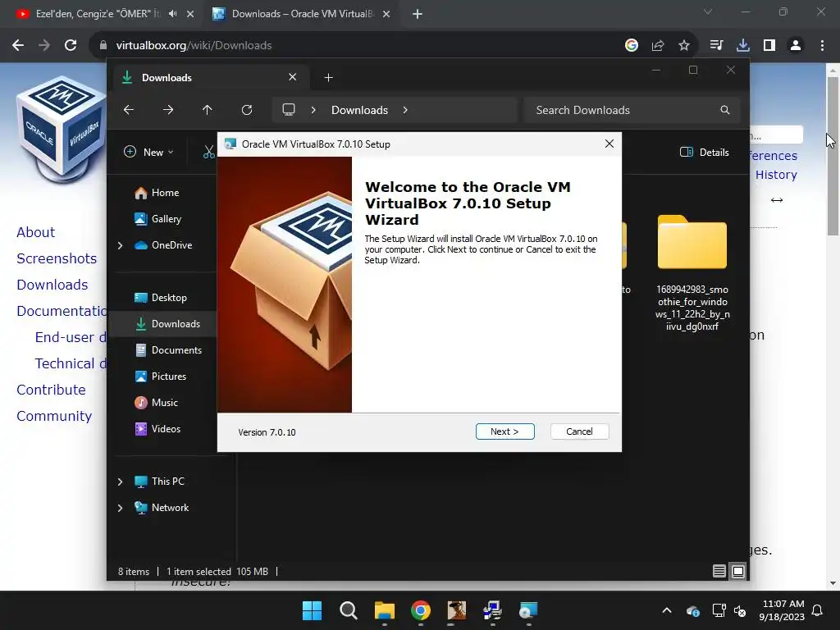Toggle Chrome side panel

tap(769, 46)
